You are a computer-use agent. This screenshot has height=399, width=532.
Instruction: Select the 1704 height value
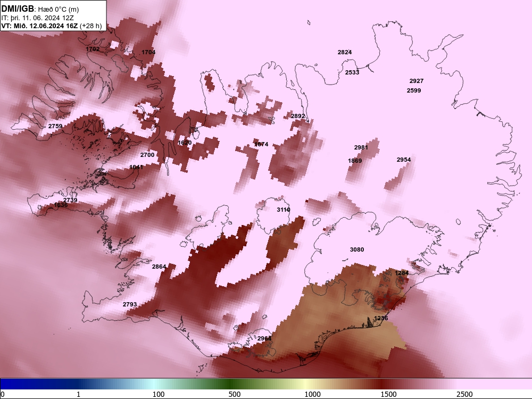coord(148,52)
